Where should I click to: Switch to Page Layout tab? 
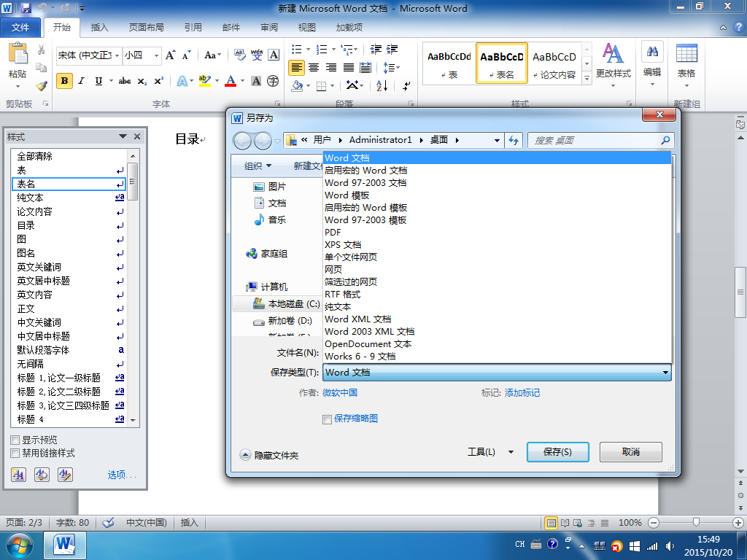pos(146,27)
